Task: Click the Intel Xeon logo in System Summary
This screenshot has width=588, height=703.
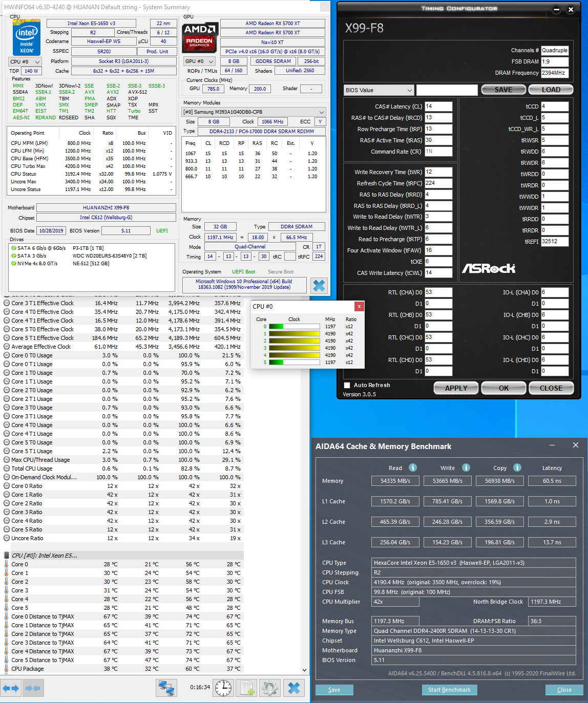Action: tap(27, 38)
